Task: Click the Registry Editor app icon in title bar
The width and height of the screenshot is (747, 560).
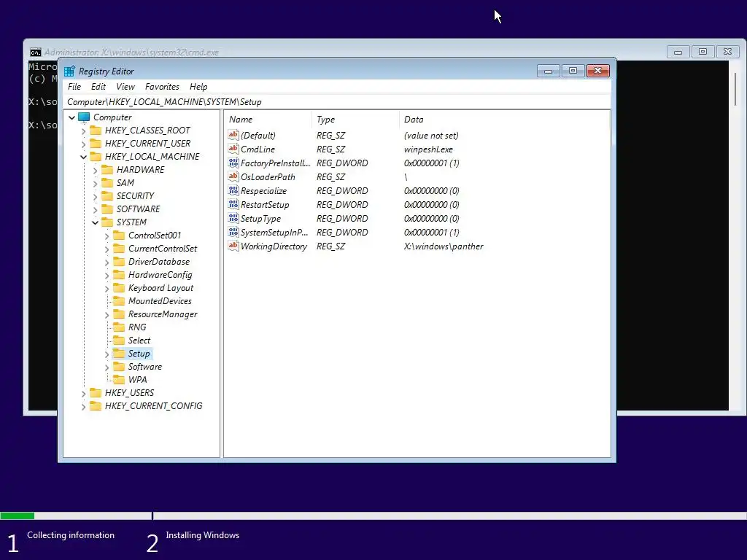Action: pyautogui.click(x=69, y=71)
